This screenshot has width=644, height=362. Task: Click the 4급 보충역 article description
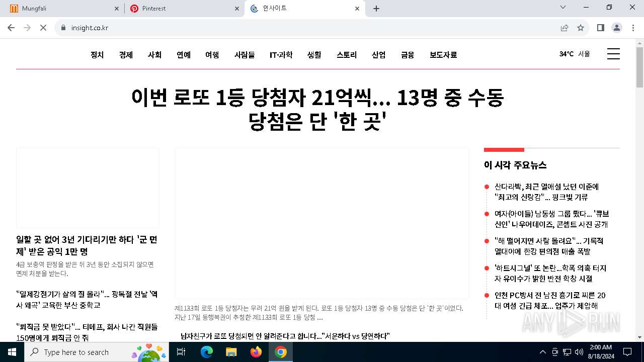point(85,269)
